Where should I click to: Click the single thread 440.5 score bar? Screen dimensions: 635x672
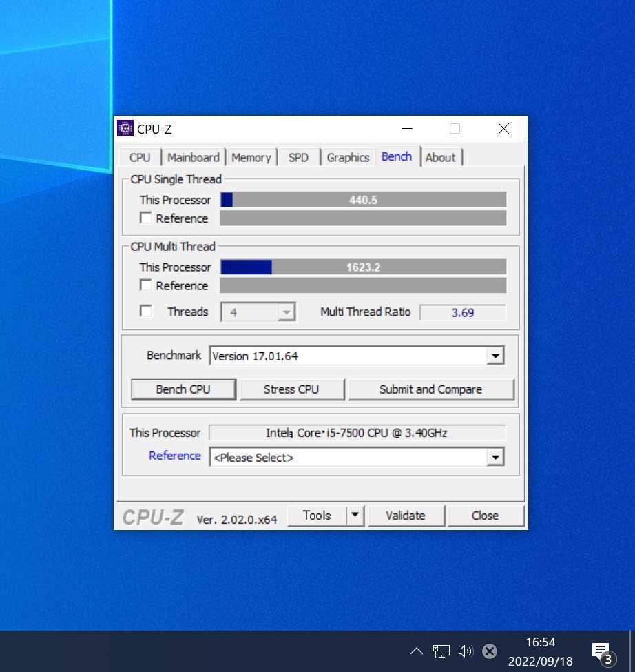[x=363, y=200]
